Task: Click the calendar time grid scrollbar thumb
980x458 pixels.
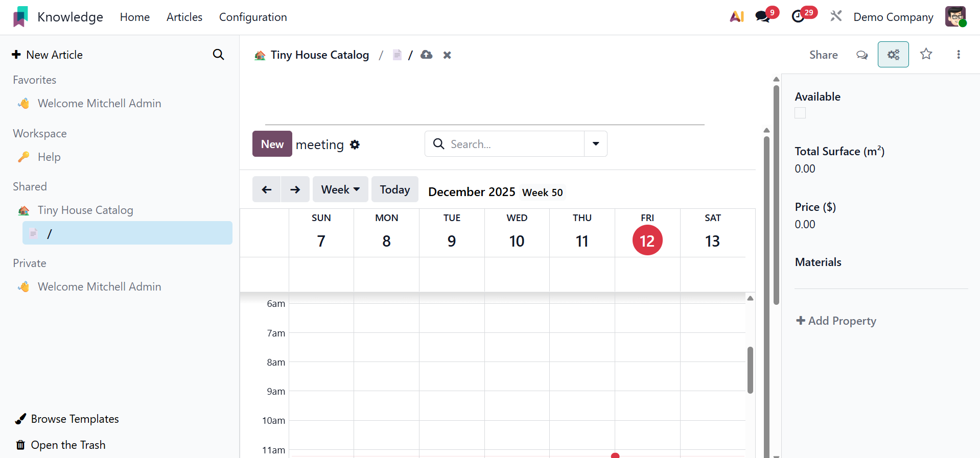Action: click(x=750, y=370)
